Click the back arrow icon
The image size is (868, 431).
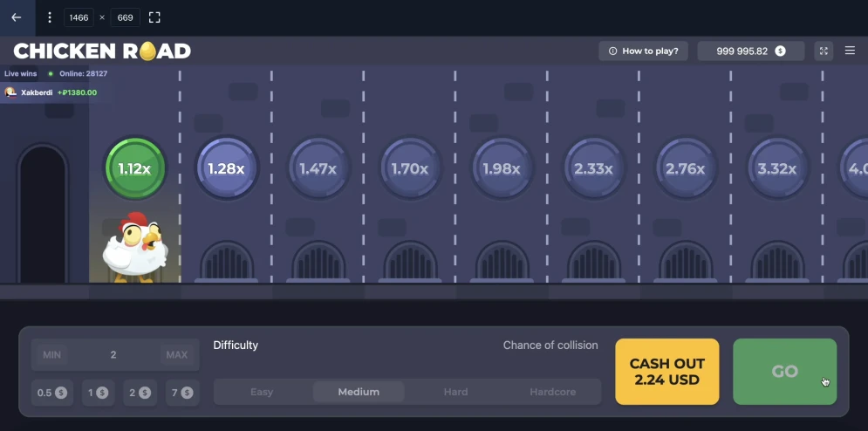click(x=16, y=17)
